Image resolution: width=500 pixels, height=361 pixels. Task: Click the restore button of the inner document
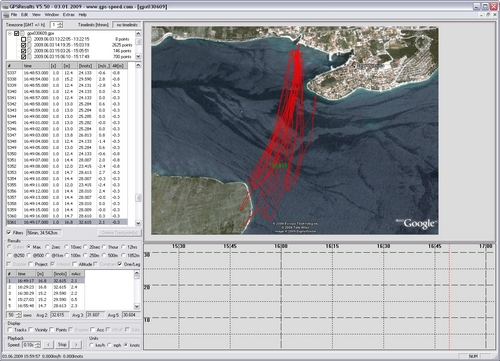tap(488, 15)
